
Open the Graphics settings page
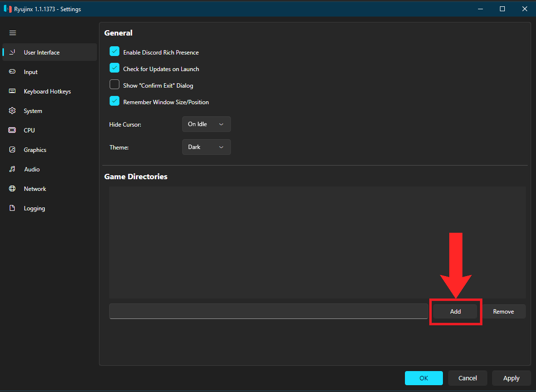(x=50, y=149)
